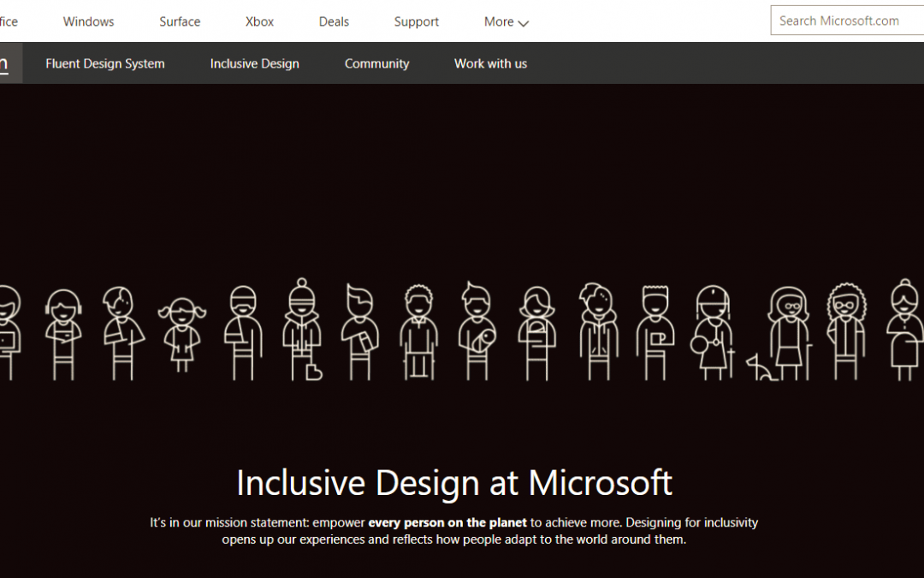The image size is (924, 578).
Task: Click the bold 'every person on the planet' text
Action: point(447,522)
